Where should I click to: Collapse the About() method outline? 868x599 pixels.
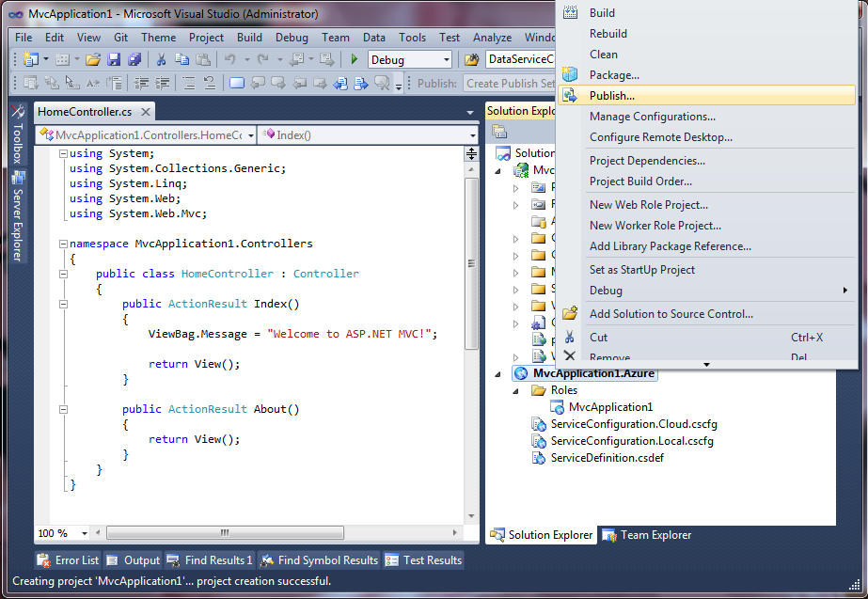click(63, 409)
